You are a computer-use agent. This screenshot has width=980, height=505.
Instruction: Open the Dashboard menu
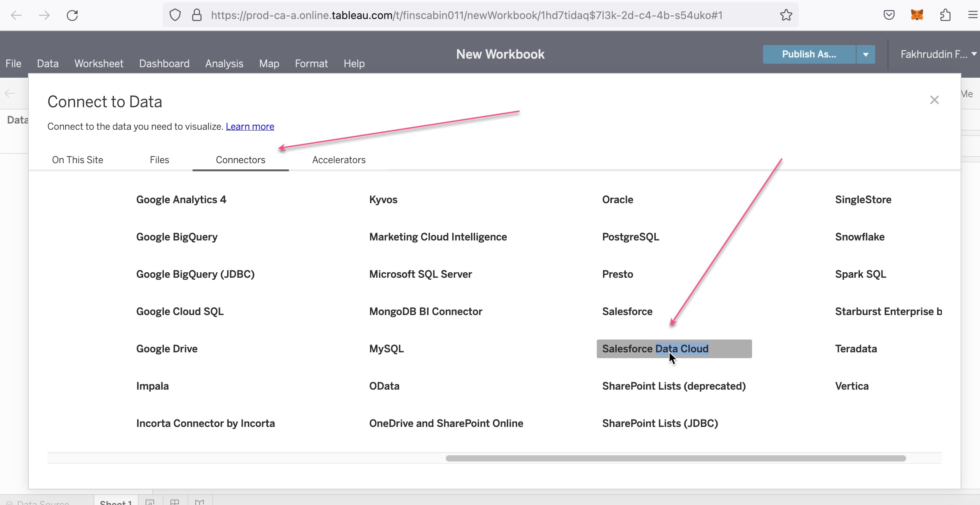[x=164, y=63]
